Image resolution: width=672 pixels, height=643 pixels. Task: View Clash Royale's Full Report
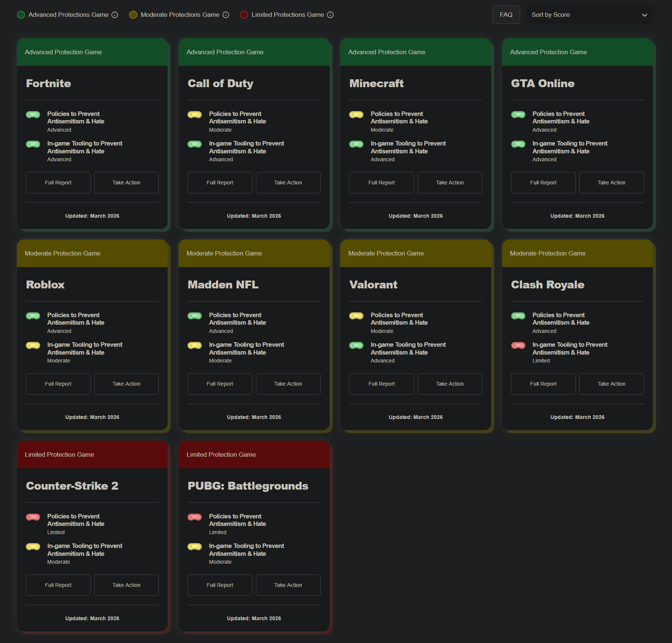point(543,384)
